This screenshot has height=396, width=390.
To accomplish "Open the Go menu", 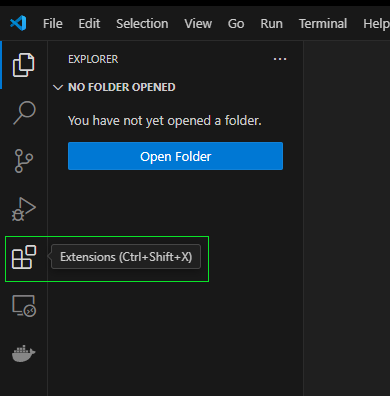I will [x=236, y=24].
